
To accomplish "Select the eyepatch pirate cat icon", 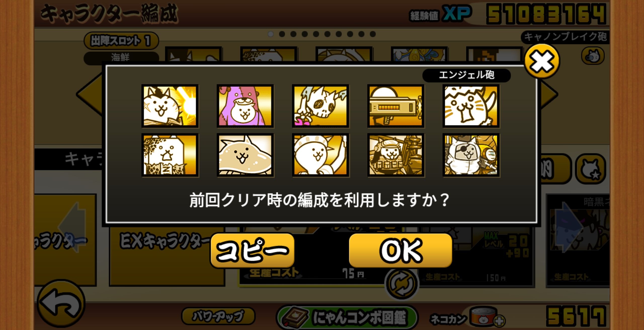I will [471, 155].
